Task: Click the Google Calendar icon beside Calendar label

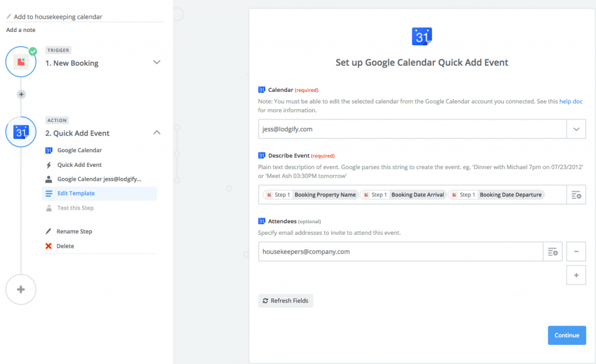Action: coord(261,90)
